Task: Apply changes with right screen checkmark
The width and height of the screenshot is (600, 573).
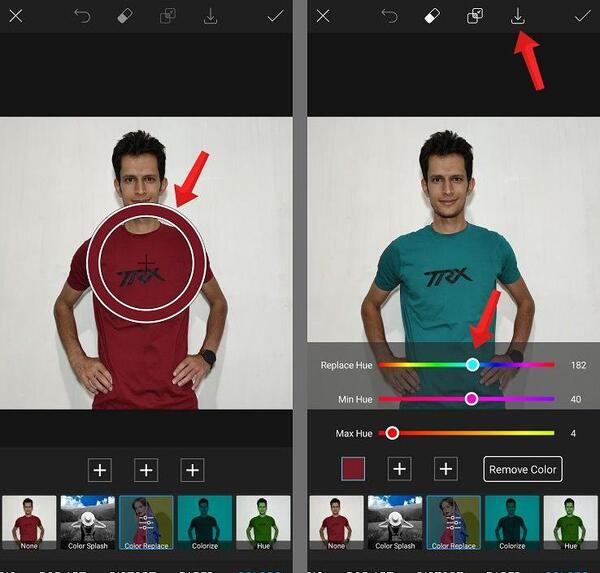Action: [x=582, y=16]
